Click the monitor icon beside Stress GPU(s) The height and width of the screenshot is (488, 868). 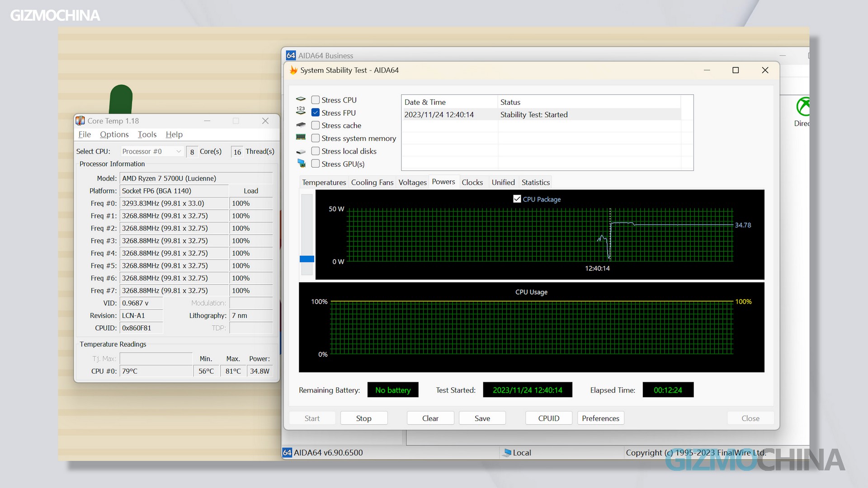302,163
